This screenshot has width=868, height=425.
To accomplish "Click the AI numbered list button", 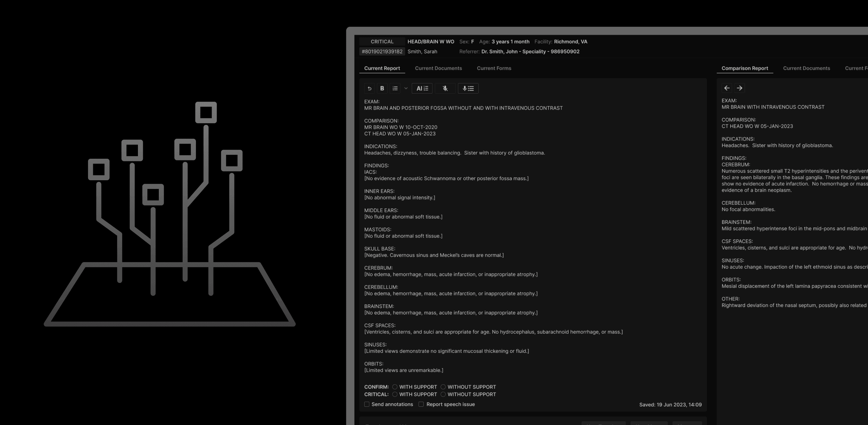I will pos(422,88).
